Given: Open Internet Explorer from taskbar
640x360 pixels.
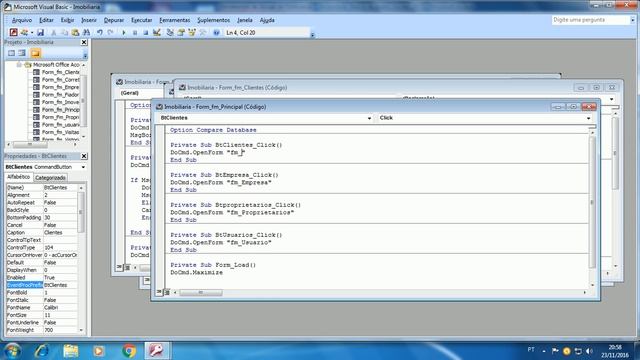Looking at the screenshot, I should [x=41, y=351].
